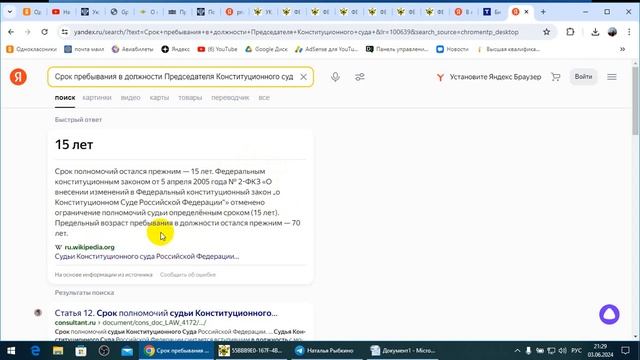Image resolution: width=640 pixels, height=360 pixels.
Task: Open the Google Диск bookmark
Action: click(266, 49)
